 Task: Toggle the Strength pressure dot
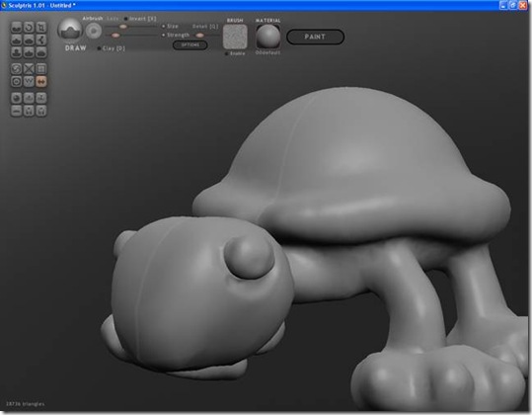(x=164, y=35)
